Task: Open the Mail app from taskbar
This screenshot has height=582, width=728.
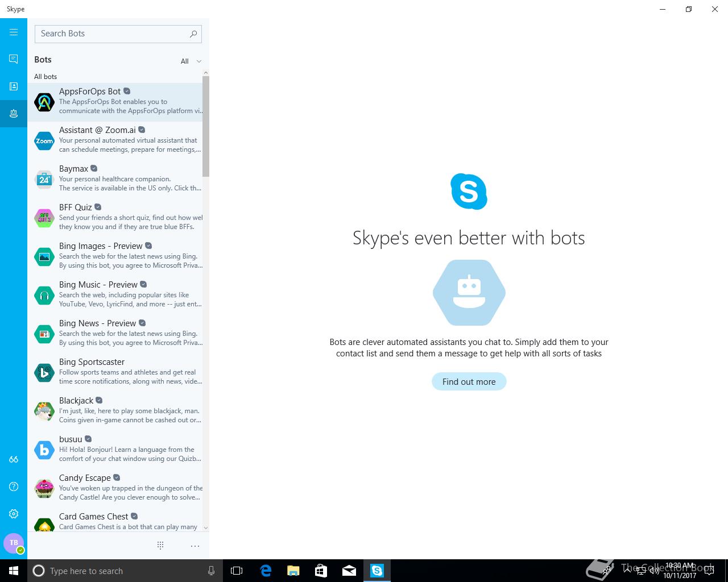Action: click(x=349, y=571)
